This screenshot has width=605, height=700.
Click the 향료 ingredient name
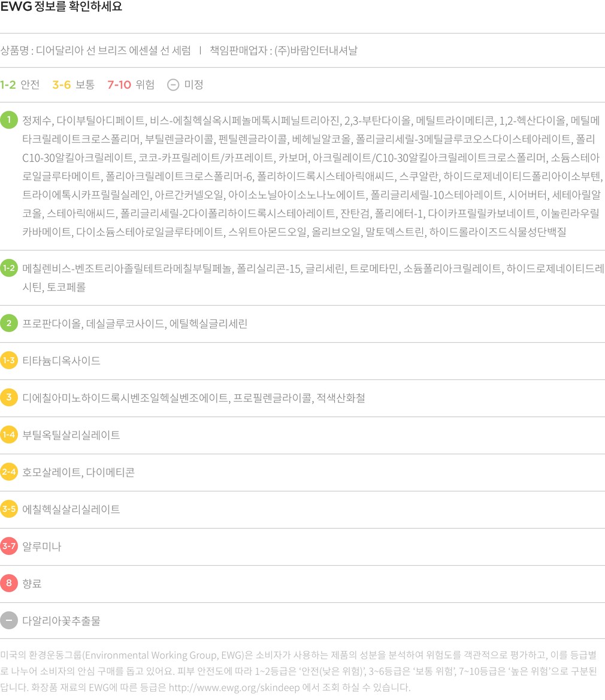[32, 583]
